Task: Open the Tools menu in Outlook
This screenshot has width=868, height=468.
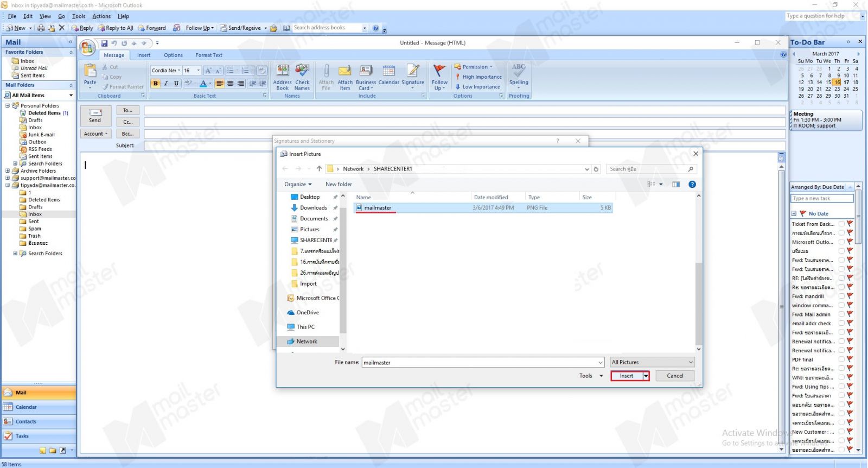Action: coord(79,16)
